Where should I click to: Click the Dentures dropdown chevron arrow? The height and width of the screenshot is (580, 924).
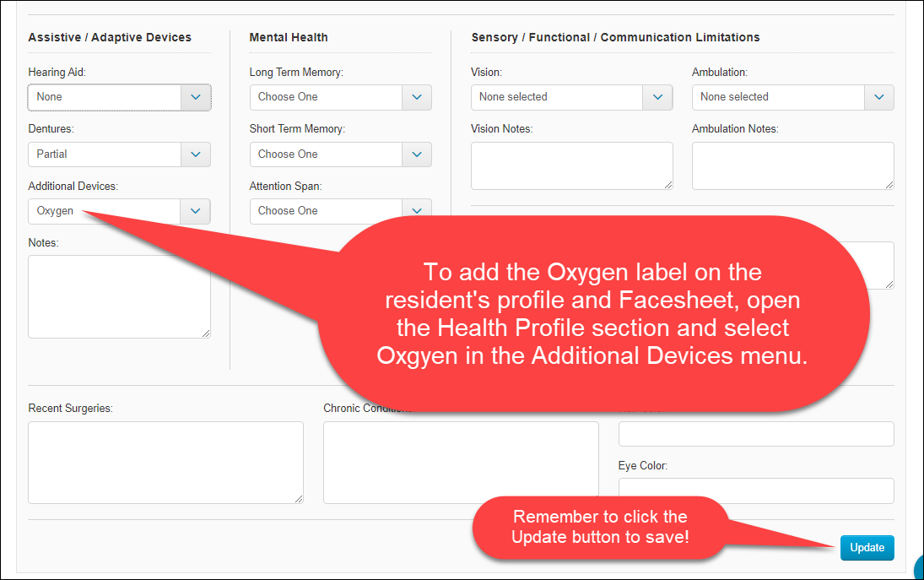tap(196, 154)
